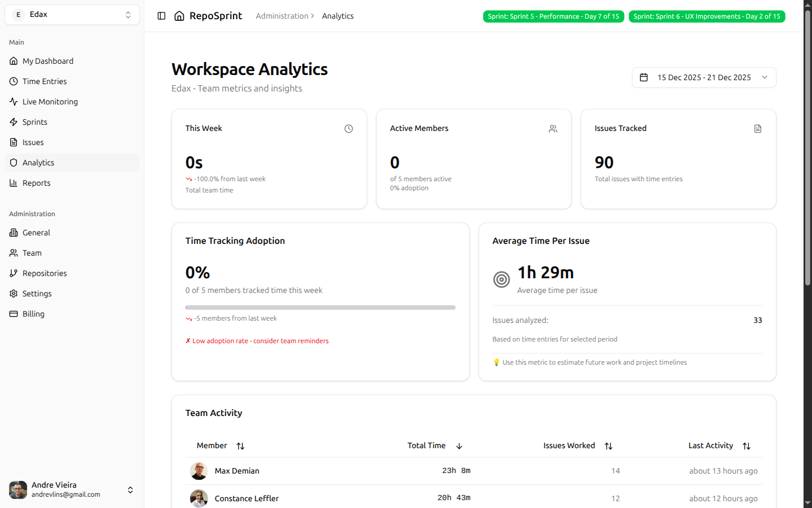Expand the Andre Vieira account menu
Screen dimensions: 812x508
[x=130, y=490]
